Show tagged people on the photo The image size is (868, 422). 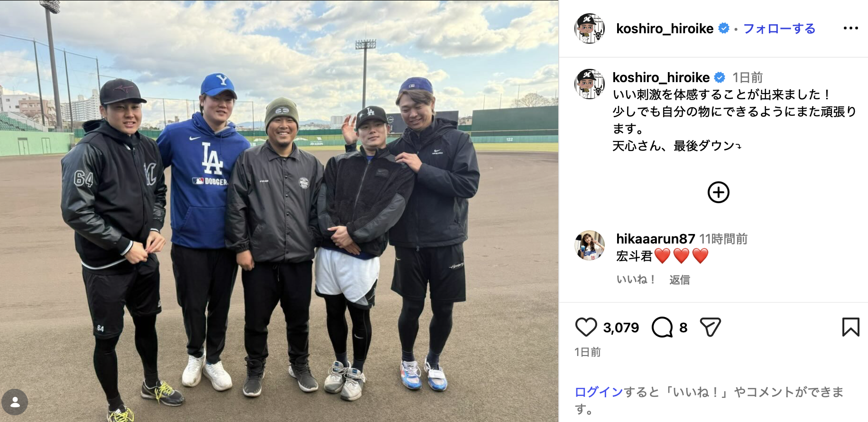tap(15, 402)
